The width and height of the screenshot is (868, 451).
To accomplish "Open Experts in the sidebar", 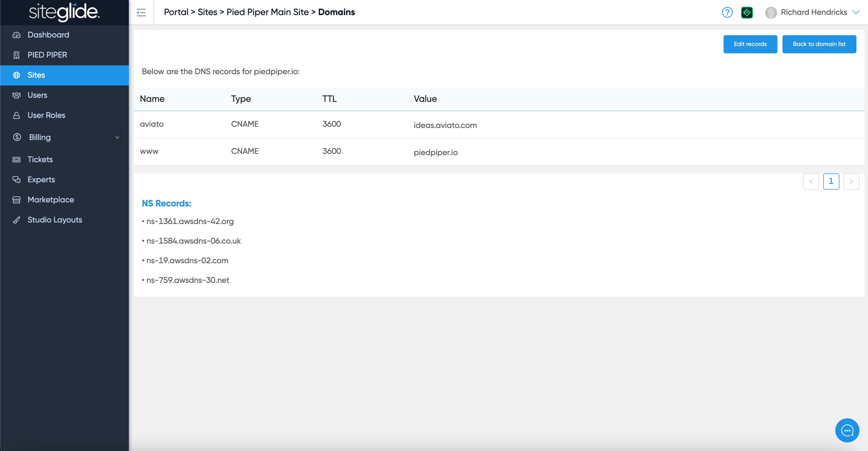I will (64, 180).
